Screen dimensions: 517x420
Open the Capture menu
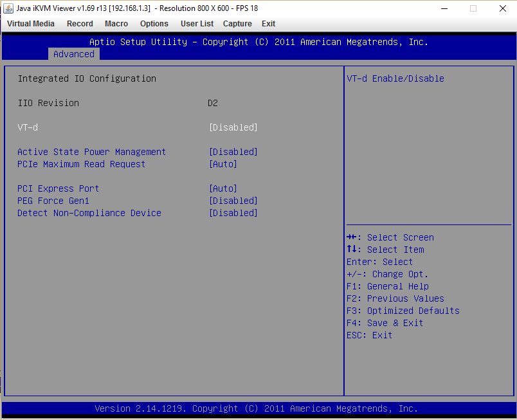click(237, 24)
